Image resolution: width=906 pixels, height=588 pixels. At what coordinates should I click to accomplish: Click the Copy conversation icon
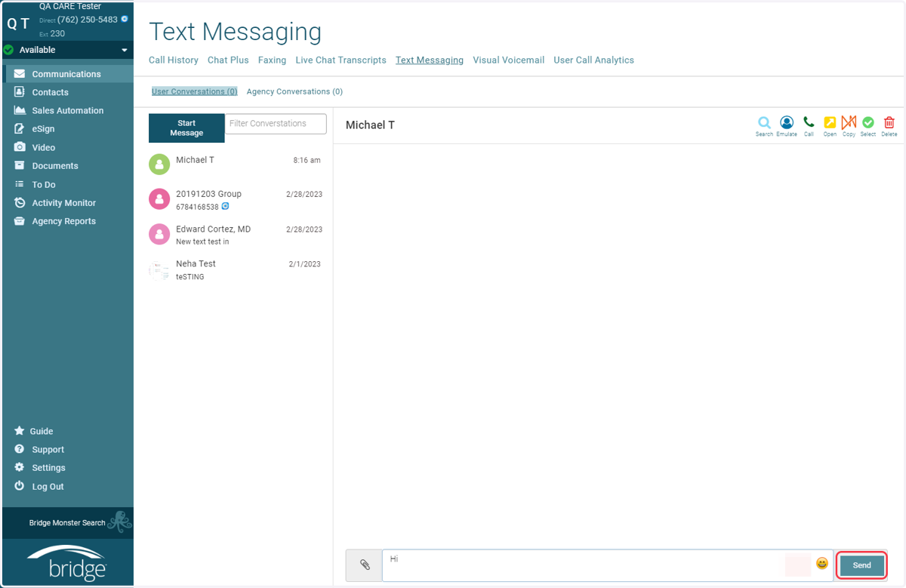[x=849, y=122]
